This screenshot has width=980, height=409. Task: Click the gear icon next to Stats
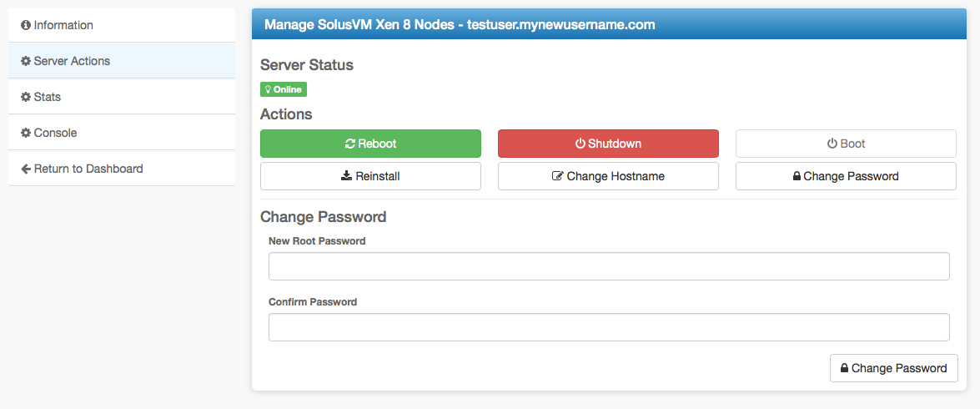tap(26, 97)
